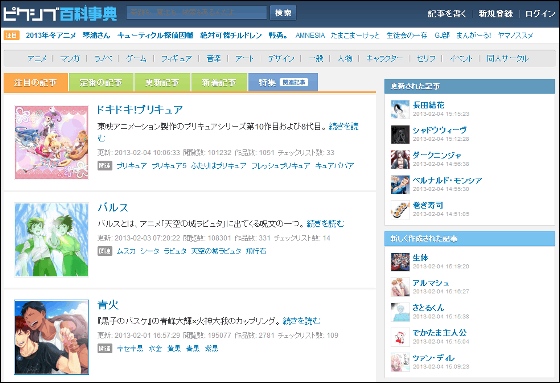This screenshot has width=560, height=383.
Task: Click the 長田結花 thumbnail icon
Action: click(x=400, y=109)
